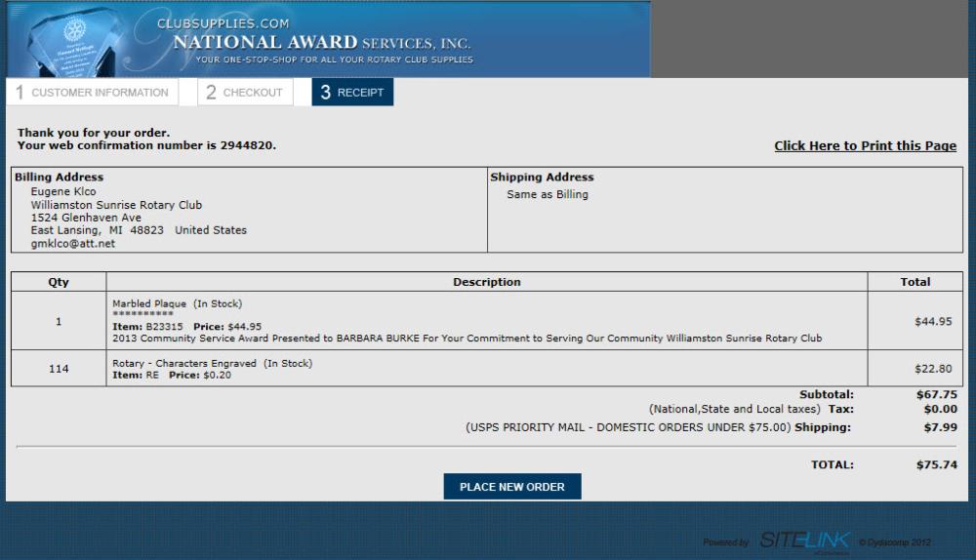Click the Thank you for your order message
Screen dimensions: 976x560
(94, 133)
